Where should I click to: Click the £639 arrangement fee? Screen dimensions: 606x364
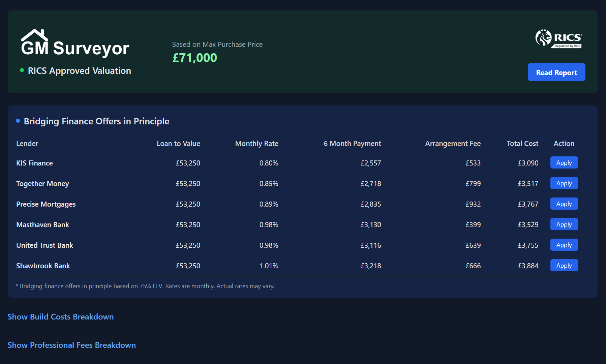(x=473, y=245)
